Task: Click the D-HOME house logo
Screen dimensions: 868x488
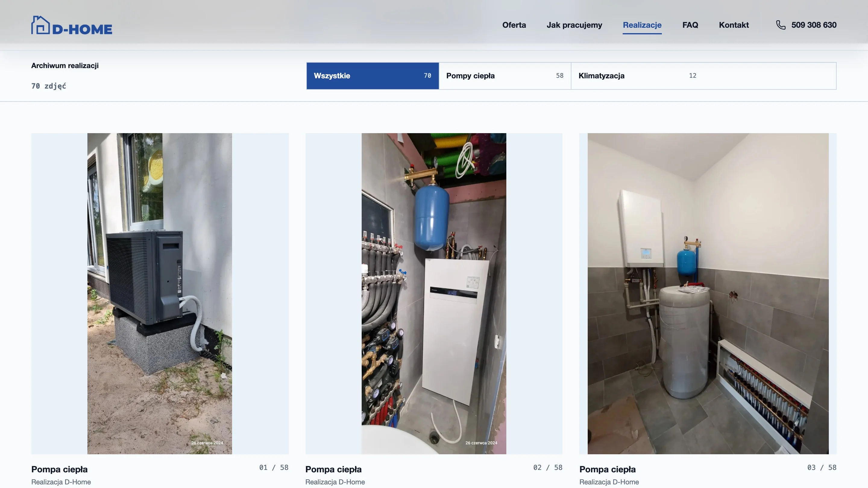Action: click(x=71, y=25)
